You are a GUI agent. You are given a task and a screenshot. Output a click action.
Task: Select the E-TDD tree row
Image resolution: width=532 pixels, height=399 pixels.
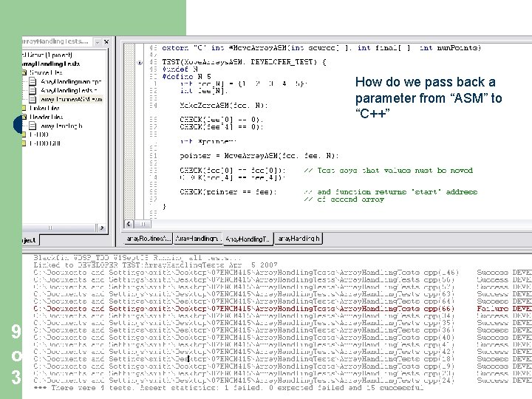pyautogui.click(x=39, y=134)
